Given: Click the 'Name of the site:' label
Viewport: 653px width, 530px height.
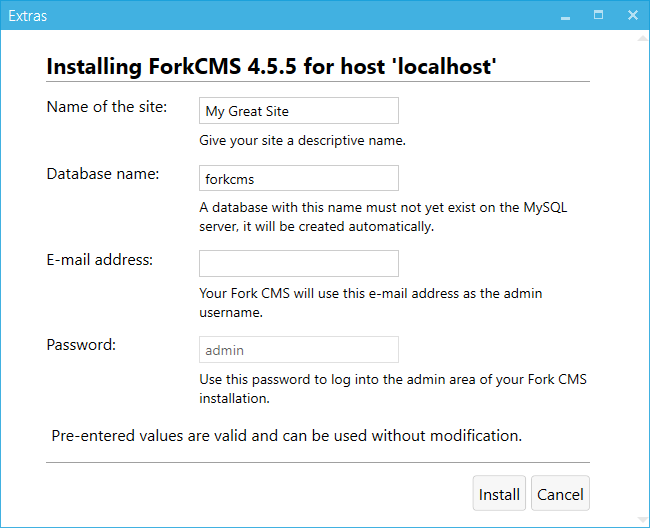Looking at the screenshot, I should [107, 107].
